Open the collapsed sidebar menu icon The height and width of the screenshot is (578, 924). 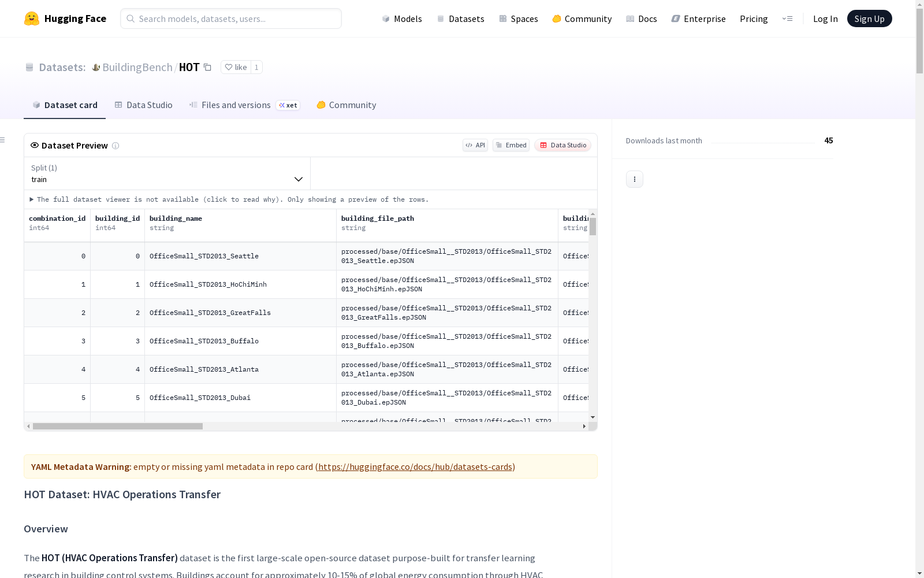click(x=3, y=140)
